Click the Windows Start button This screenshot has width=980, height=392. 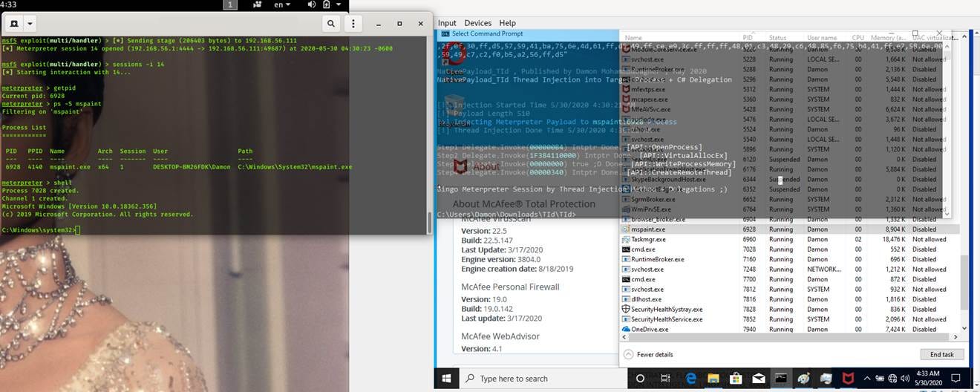[447, 378]
